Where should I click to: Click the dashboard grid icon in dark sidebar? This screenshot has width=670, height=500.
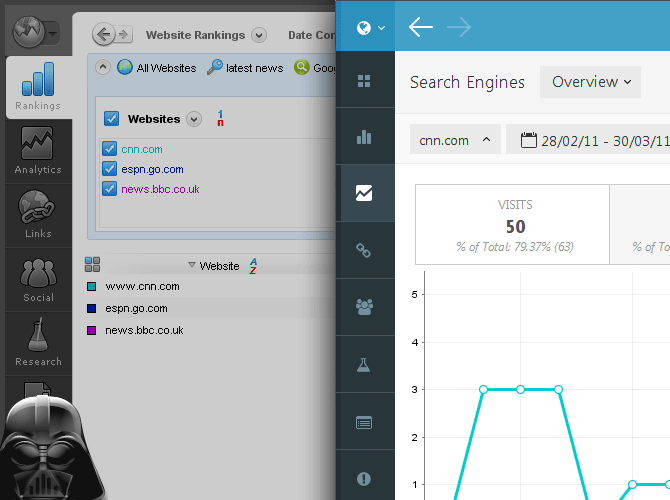coord(364,81)
